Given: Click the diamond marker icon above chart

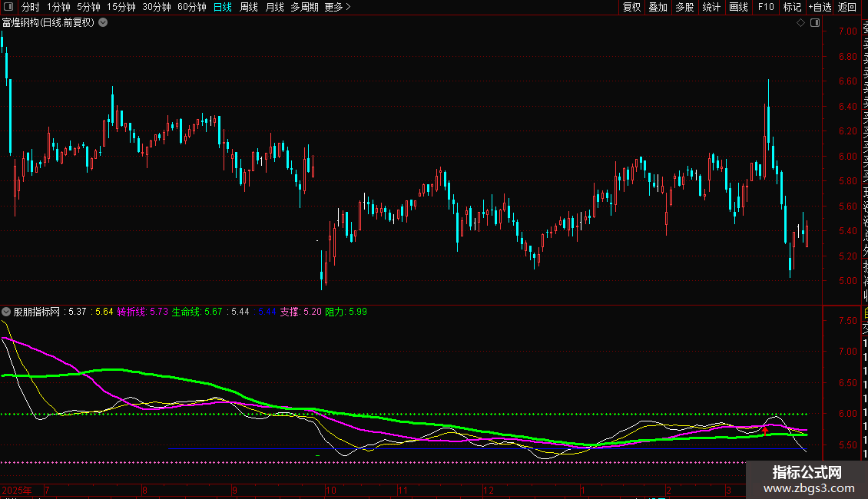Looking at the screenshot, I should pyautogui.click(x=800, y=23).
